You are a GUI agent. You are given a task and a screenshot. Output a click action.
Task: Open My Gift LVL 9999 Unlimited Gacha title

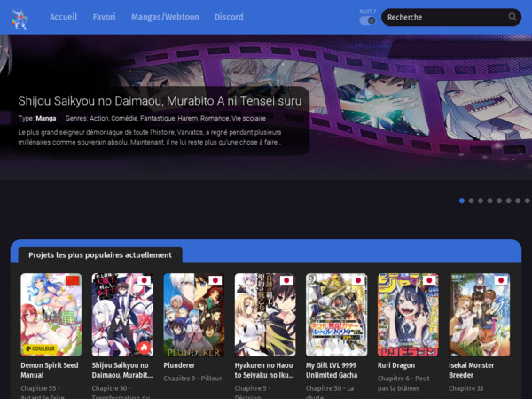(332, 370)
